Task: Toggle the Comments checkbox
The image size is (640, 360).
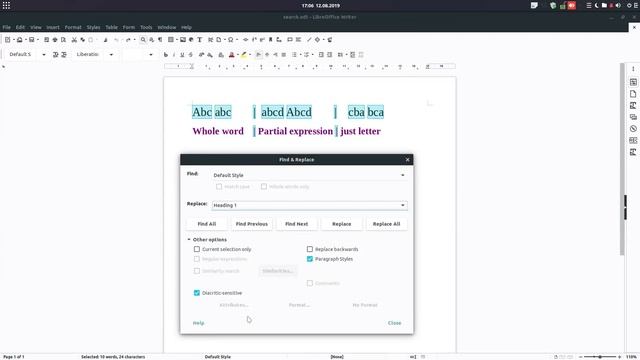Action: click(310, 283)
